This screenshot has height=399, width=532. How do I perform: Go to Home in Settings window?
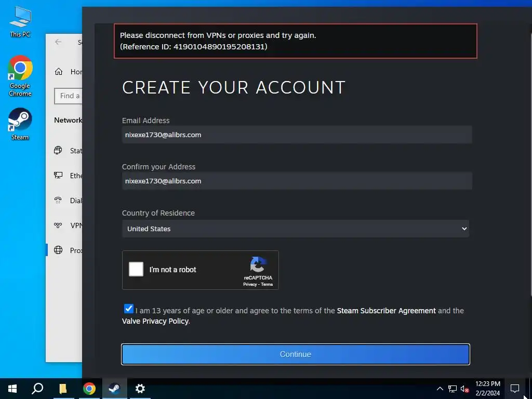tap(68, 72)
